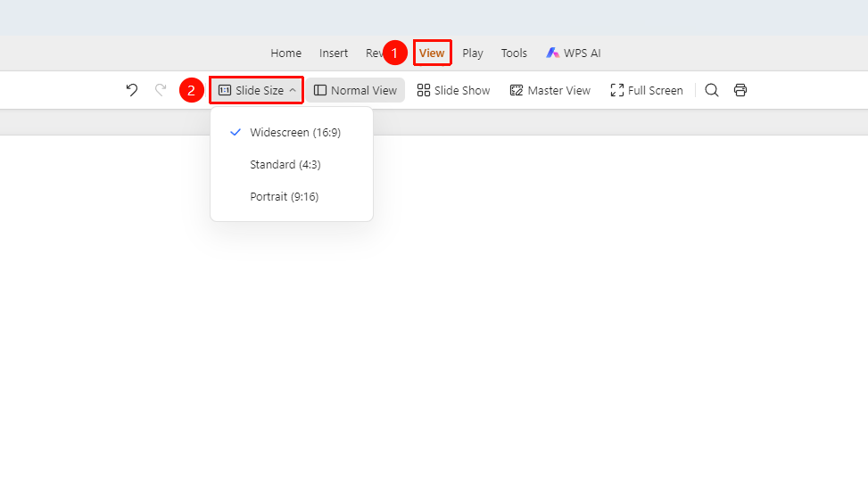Switch to the Home tab
868x485 pixels.
click(285, 53)
